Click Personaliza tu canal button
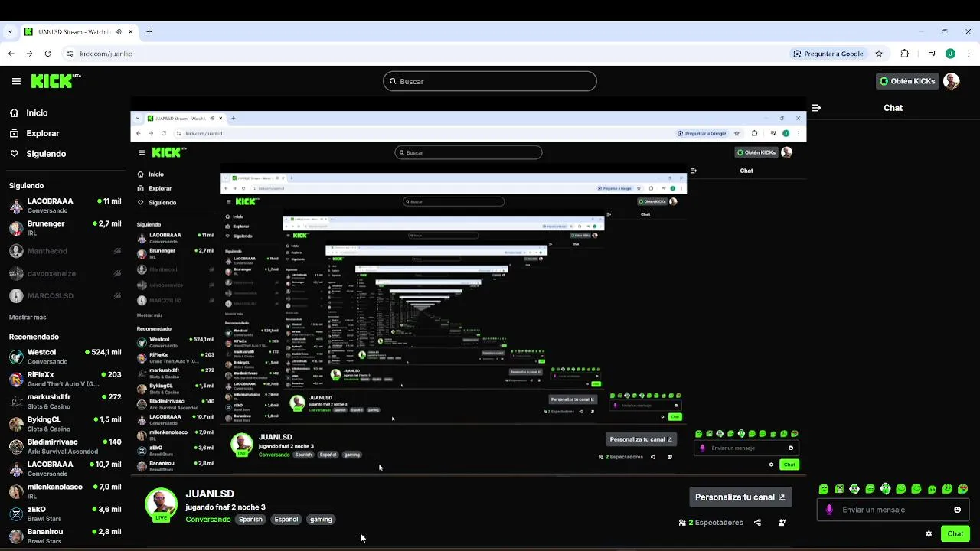 740,497
